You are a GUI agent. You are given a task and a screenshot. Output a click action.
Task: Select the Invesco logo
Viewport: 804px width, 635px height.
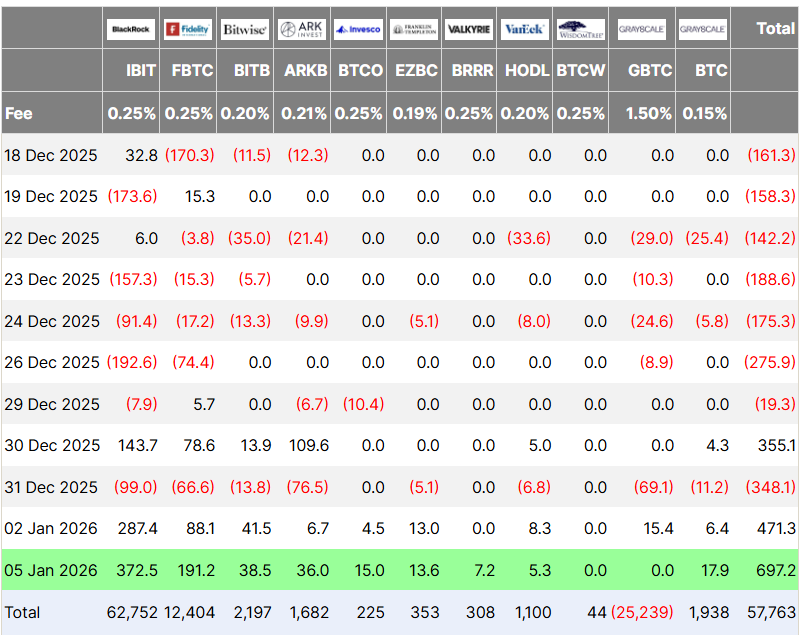click(358, 30)
